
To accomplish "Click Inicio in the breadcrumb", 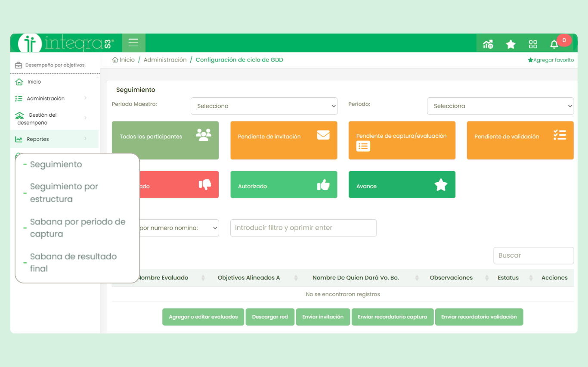I will pyautogui.click(x=127, y=60).
